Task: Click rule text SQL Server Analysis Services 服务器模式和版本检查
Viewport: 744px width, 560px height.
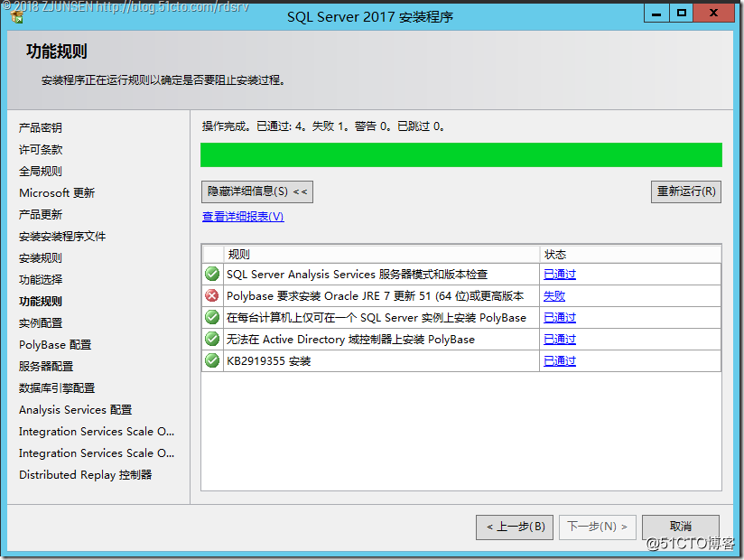Action: (x=358, y=275)
